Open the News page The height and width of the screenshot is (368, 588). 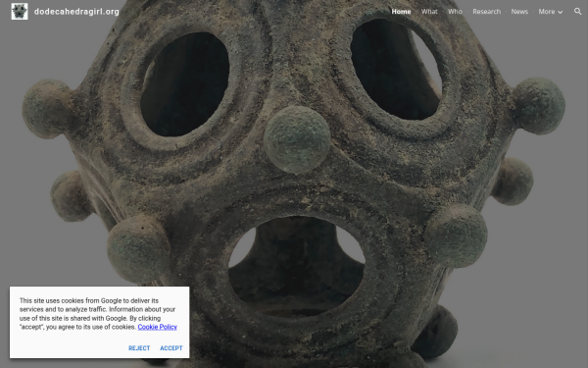pos(519,12)
